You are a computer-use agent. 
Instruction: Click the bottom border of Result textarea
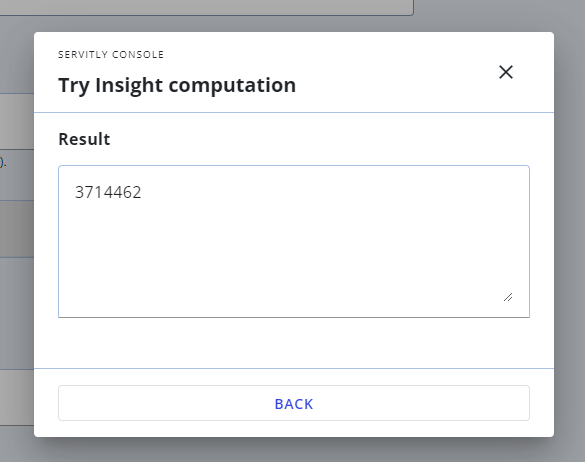pos(294,318)
